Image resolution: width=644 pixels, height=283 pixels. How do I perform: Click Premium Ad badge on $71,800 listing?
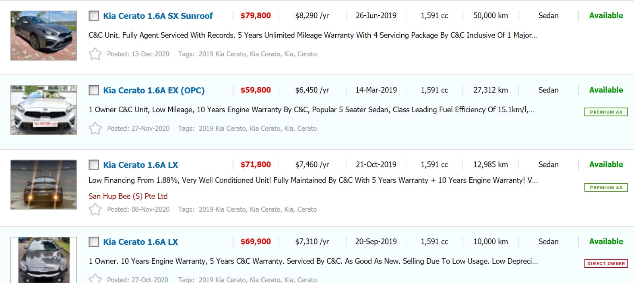(x=606, y=188)
